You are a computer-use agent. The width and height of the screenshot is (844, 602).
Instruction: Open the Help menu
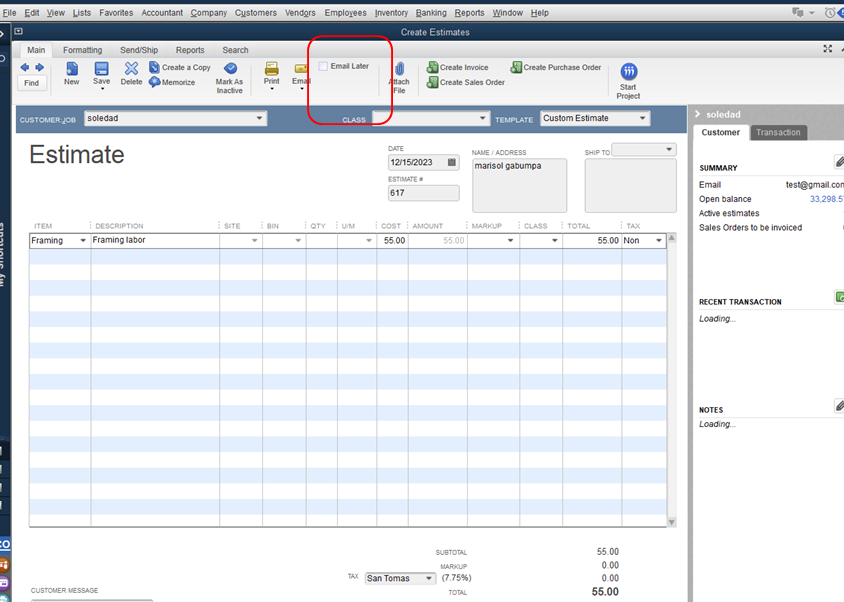pyautogui.click(x=539, y=13)
